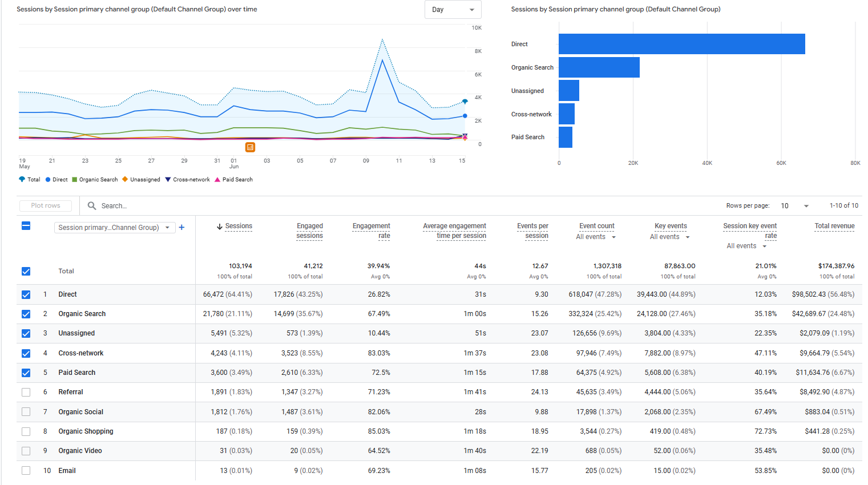Uncheck the Cross-network row checkbox

26,353
